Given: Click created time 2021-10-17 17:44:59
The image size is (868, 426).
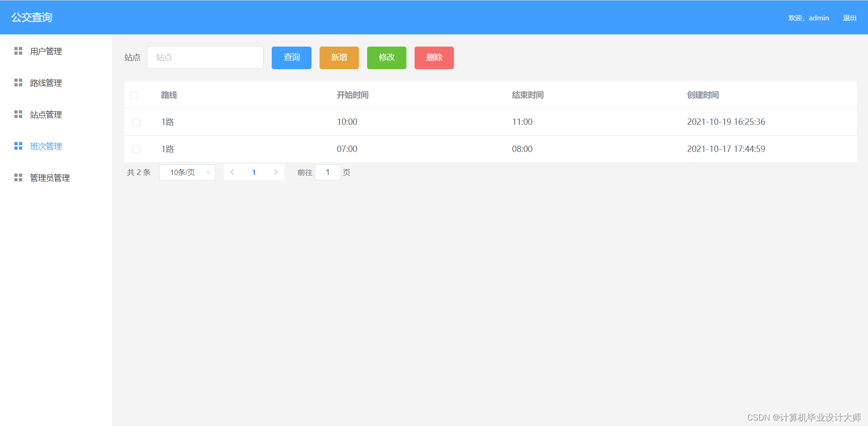Looking at the screenshot, I should click(726, 149).
